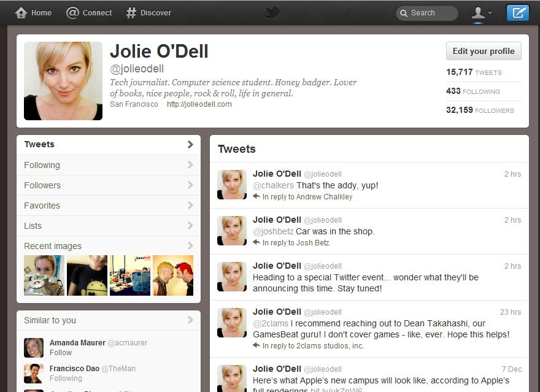540x392 pixels.
Task: Click author name on the @chalkers tweet
Action: (x=277, y=174)
